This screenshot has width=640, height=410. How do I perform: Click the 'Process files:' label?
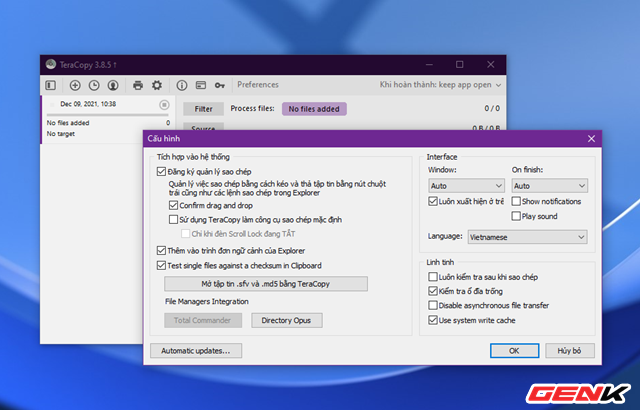pos(252,109)
